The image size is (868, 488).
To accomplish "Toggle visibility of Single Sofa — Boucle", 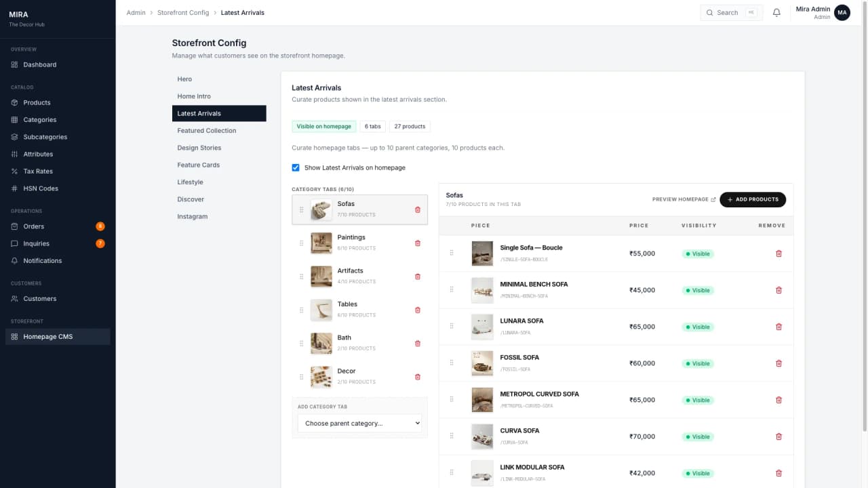I will [698, 253].
